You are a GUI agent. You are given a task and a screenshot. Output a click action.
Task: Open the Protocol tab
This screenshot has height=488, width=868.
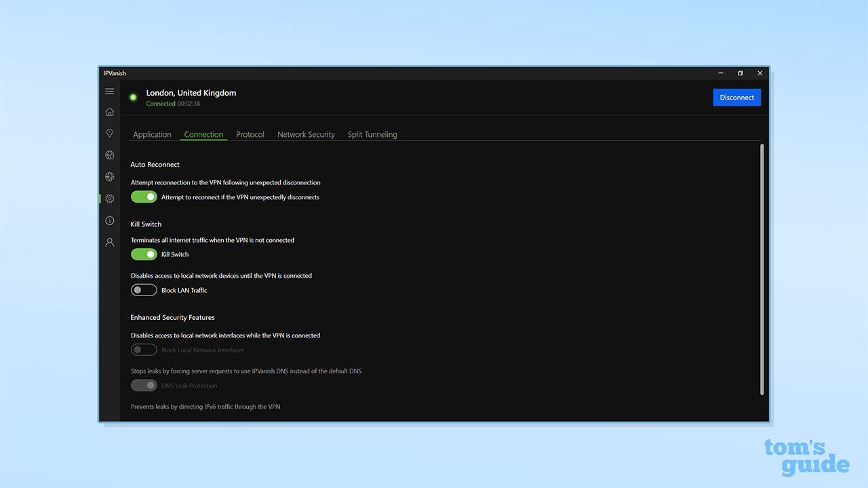tap(250, 134)
